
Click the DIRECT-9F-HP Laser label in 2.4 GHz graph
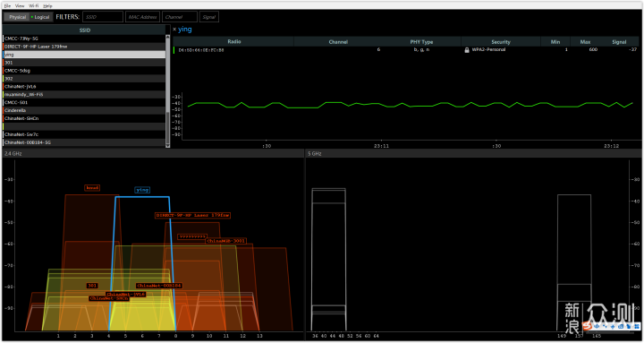(x=192, y=216)
